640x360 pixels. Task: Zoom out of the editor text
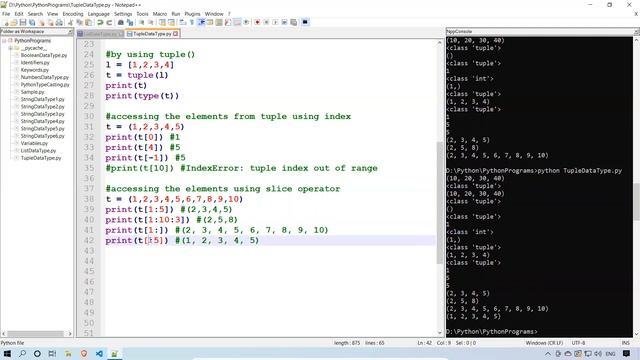(151, 22)
